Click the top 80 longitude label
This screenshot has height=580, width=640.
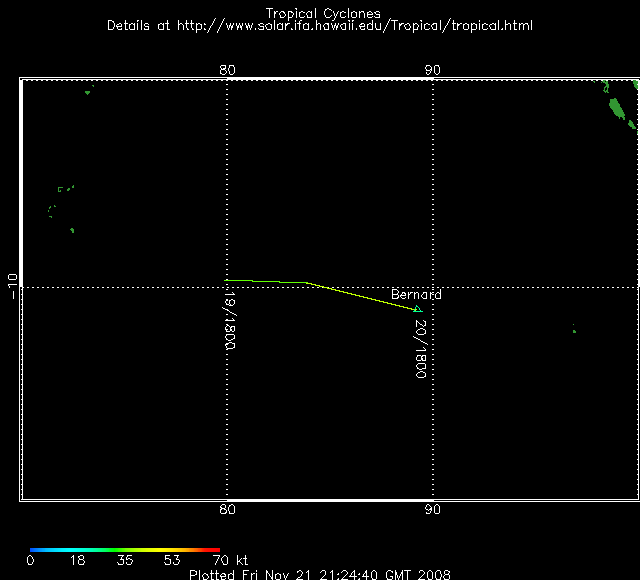point(227,70)
